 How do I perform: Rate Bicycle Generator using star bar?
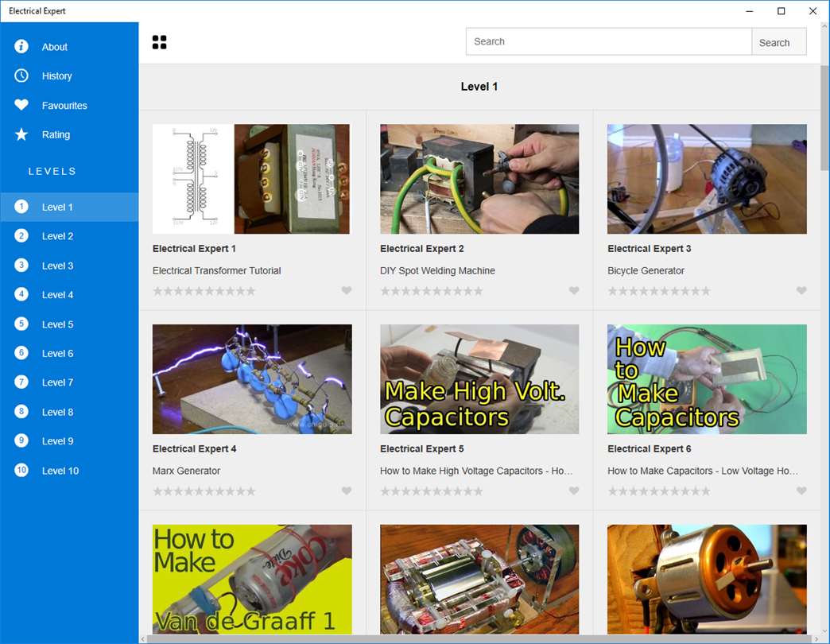tap(659, 291)
